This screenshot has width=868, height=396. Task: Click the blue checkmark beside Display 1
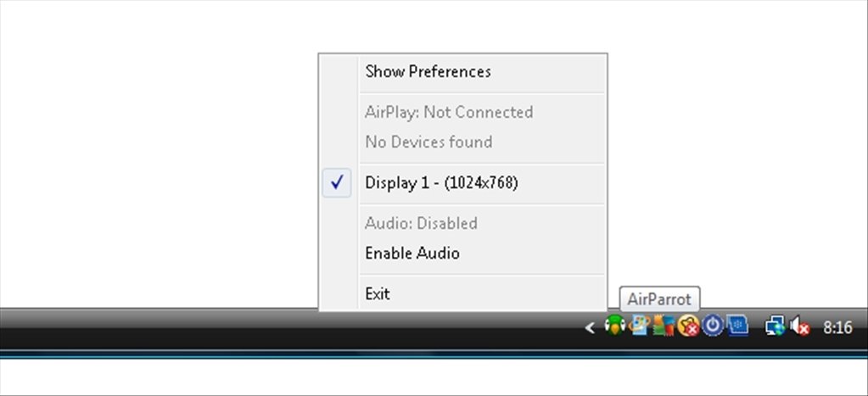click(x=337, y=183)
